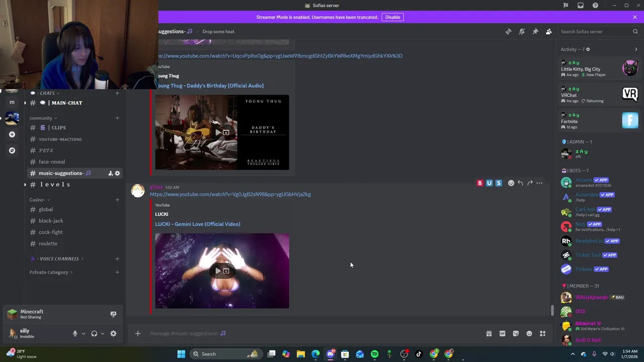
Task: Dismiss the Streamer Mode banner
Action: coord(635,17)
